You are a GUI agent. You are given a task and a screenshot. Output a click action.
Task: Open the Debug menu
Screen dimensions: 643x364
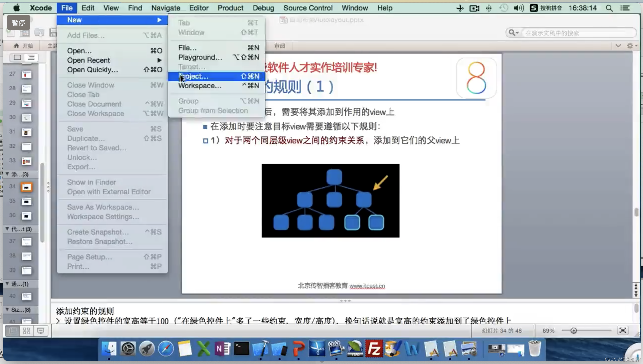pos(264,8)
